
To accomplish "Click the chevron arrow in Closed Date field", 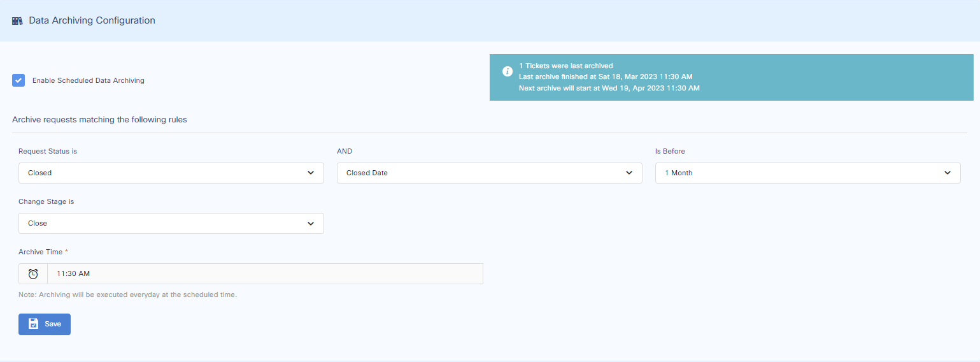I will [629, 173].
